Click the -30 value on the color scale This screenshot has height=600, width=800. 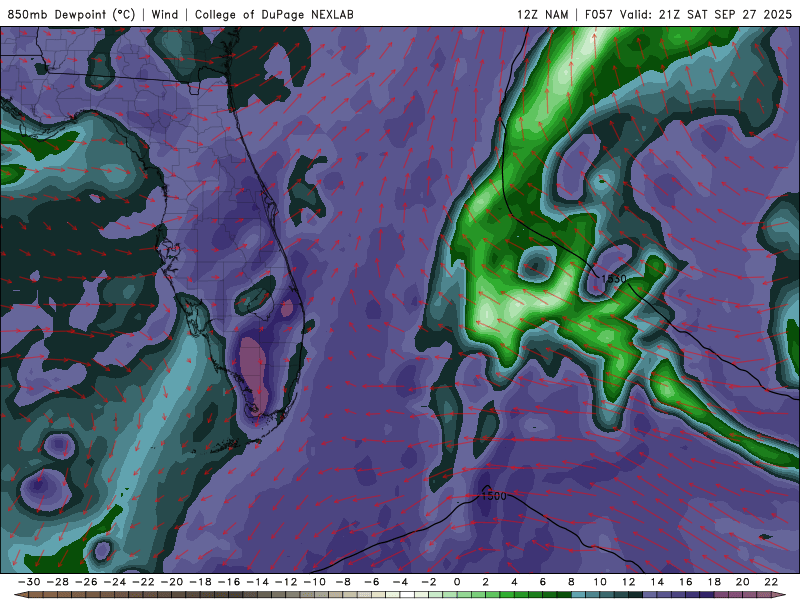[29, 582]
